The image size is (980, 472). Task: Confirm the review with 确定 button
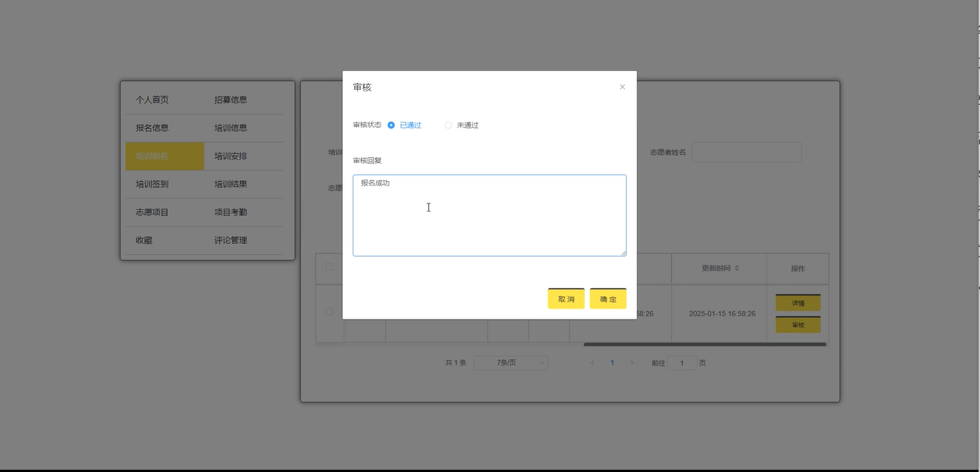click(608, 298)
